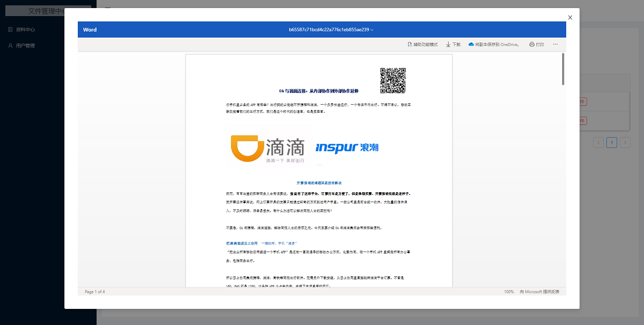The width and height of the screenshot is (644, 325).
Task: Click the 100% zoom level indicator
Action: point(509,292)
